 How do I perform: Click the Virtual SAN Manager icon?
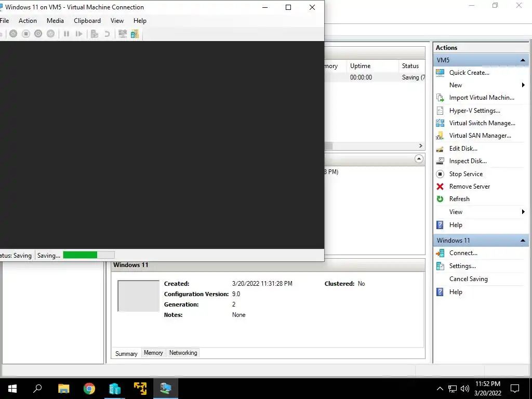coord(440,136)
